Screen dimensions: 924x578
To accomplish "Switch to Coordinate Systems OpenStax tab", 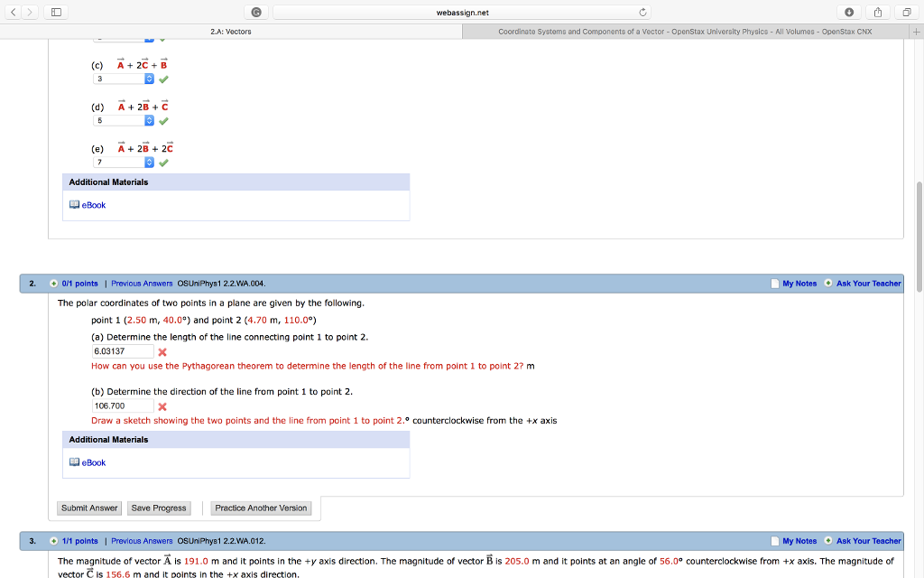I will tap(686, 32).
